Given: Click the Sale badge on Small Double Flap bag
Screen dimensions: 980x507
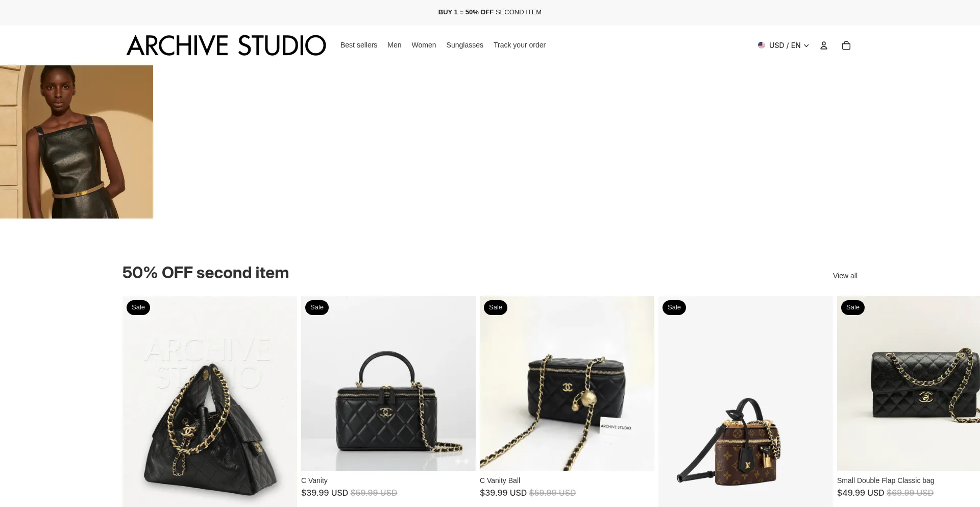Looking at the screenshot, I should click(853, 307).
